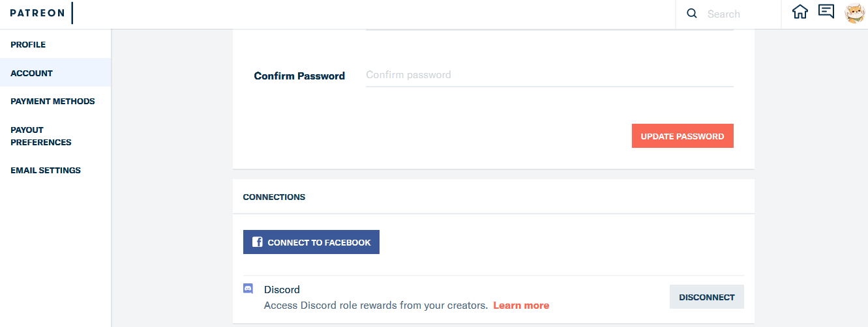
Task: Click the Connections section heading
Action: [274, 197]
